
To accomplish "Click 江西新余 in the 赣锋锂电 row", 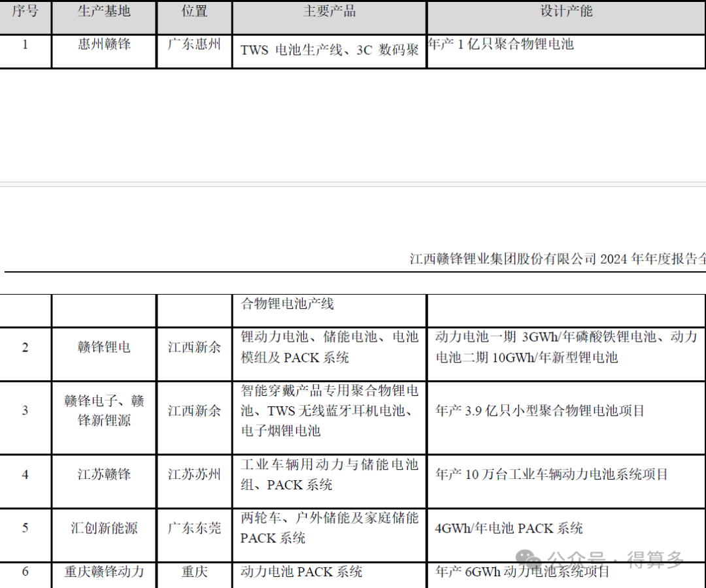I will [x=194, y=354].
